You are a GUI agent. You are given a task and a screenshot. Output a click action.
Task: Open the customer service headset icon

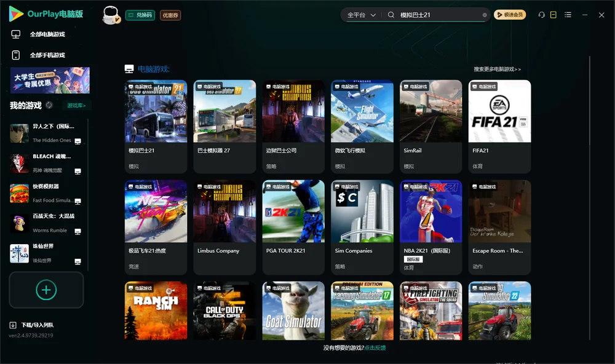tap(542, 15)
